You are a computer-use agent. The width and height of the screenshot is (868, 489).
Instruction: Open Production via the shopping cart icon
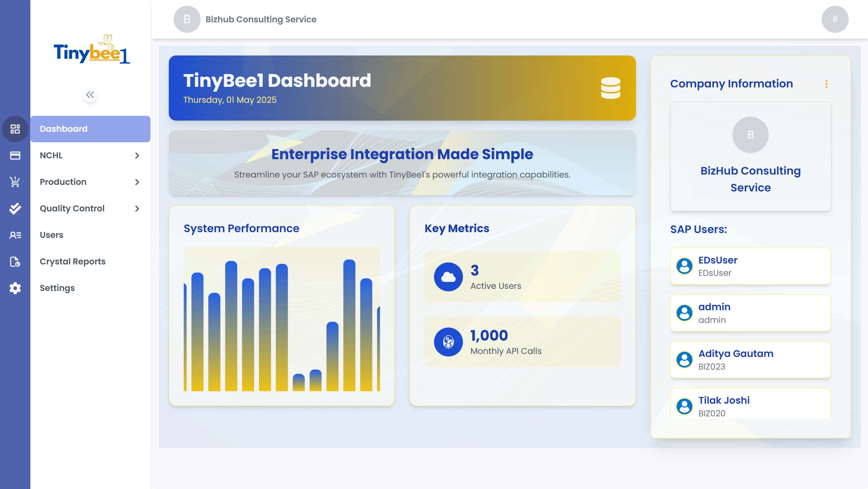coord(15,182)
